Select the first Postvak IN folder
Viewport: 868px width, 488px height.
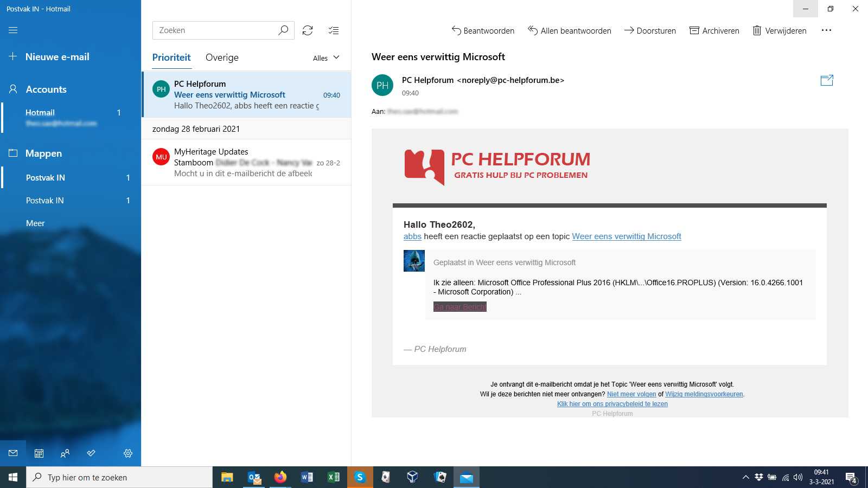click(71, 177)
